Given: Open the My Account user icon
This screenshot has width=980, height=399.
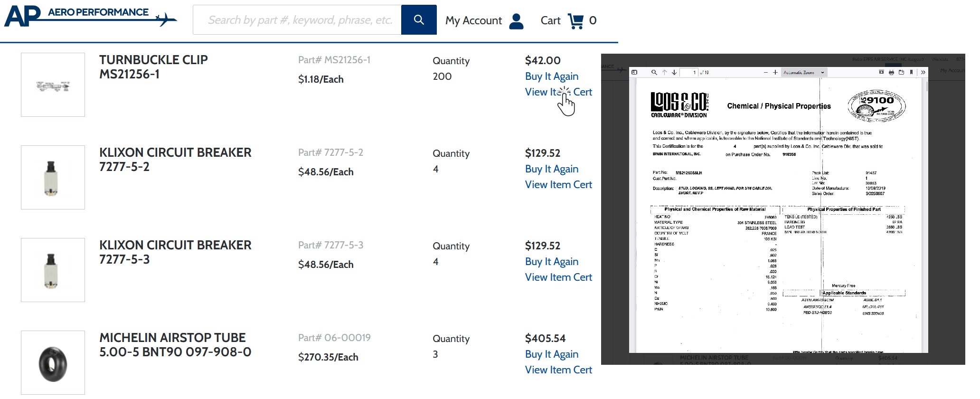Looking at the screenshot, I should (516, 21).
